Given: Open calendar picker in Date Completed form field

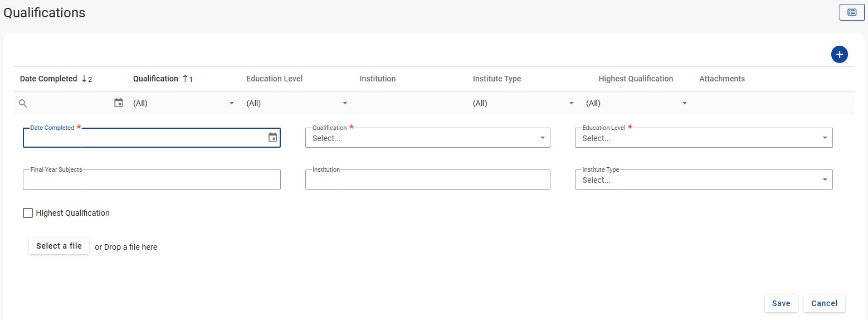Looking at the screenshot, I should pyautogui.click(x=272, y=138).
